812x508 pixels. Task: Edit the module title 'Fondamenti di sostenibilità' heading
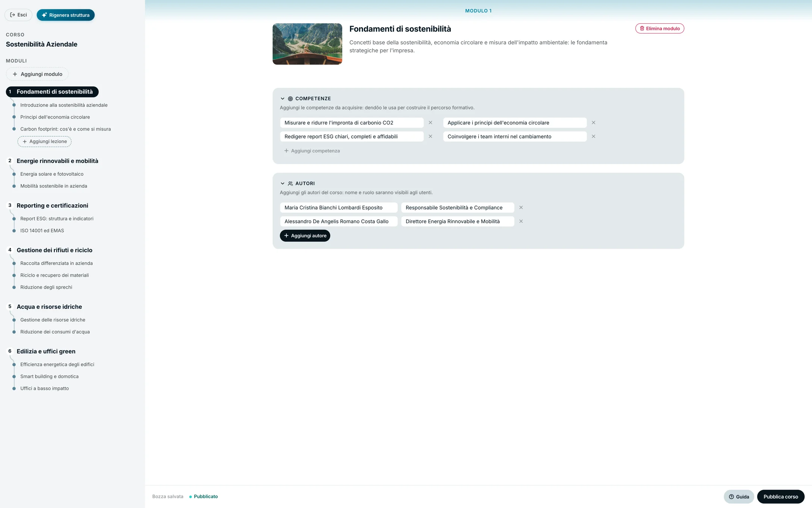click(400, 29)
